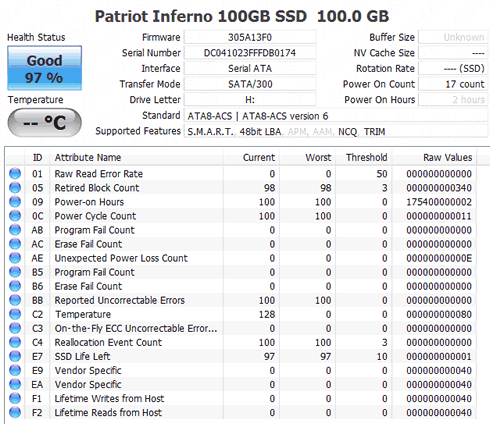Click the Drive Letter field H:

[250, 100]
